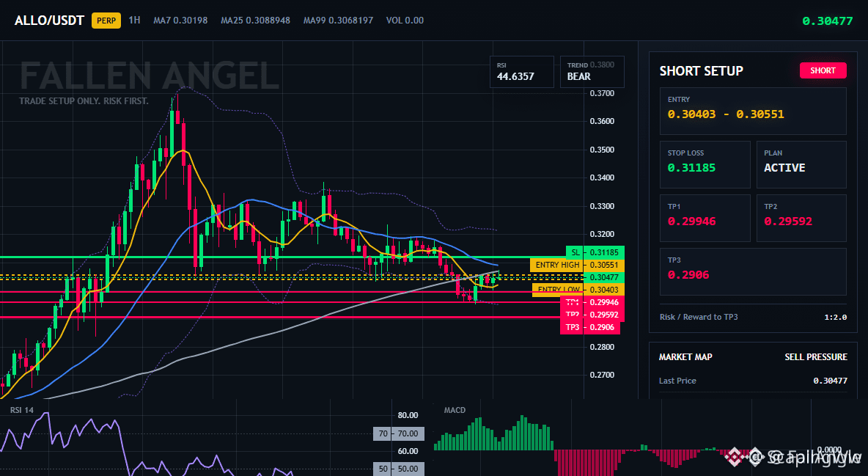Click the MACD panel label
This screenshot has height=476, width=868.
[x=455, y=410]
